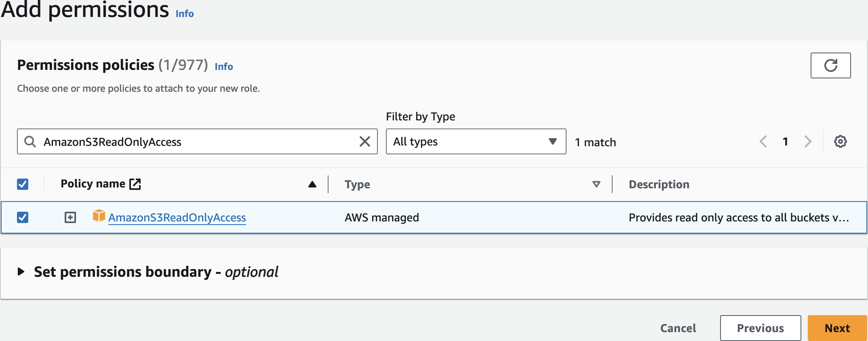Go to next page chevron
This screenshot has width=868, height=341.
coord(808,141)
